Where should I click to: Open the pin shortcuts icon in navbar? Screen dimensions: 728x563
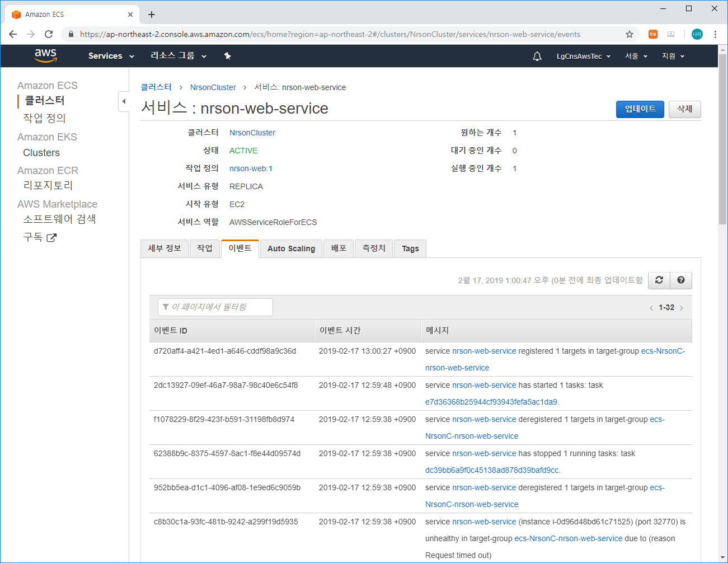227,56
